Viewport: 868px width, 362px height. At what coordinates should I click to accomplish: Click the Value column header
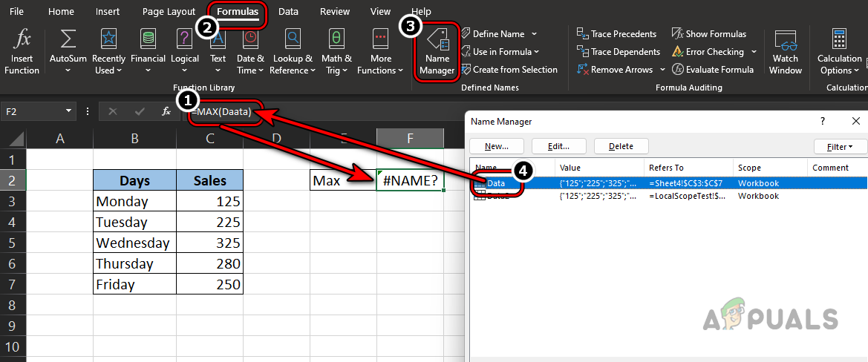pos(599,168)
